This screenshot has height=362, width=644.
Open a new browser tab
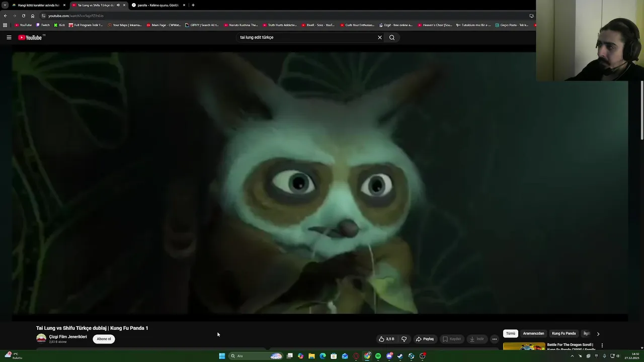pyautogui.click(x=193, y=5)
